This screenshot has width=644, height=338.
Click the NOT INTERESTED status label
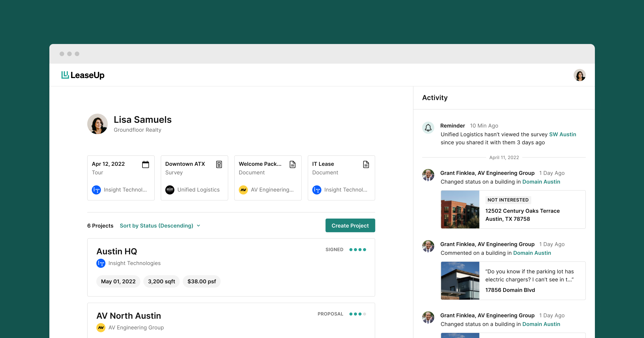click(508, 200)
